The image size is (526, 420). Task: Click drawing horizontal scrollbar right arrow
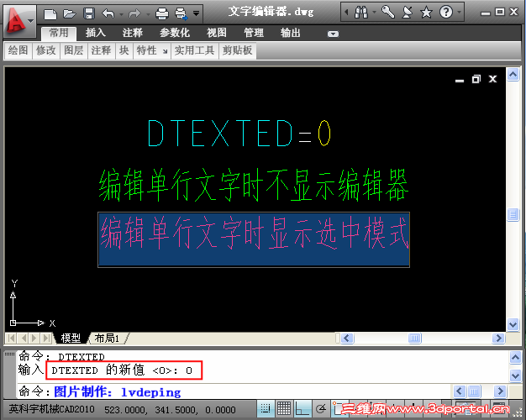click(x=498, y=339)
